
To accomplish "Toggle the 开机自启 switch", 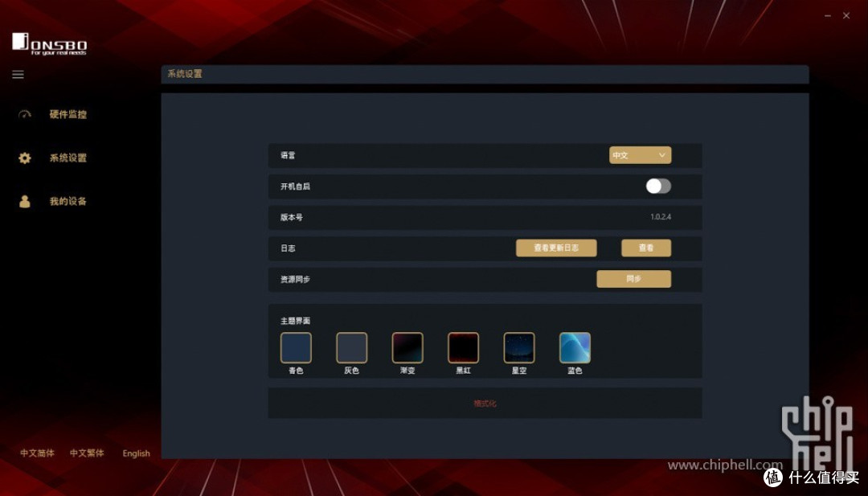I will point(658,186).
